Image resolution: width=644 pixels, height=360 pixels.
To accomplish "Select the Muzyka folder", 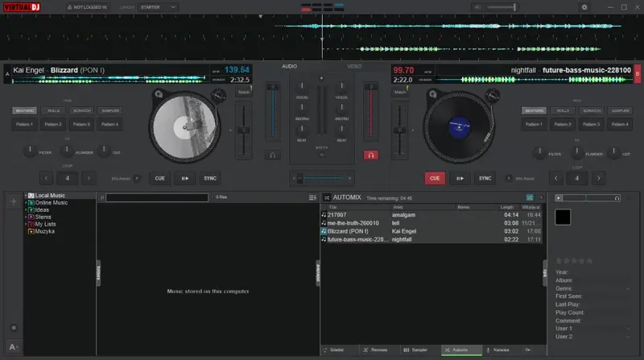I will click(x=44, y=231).
